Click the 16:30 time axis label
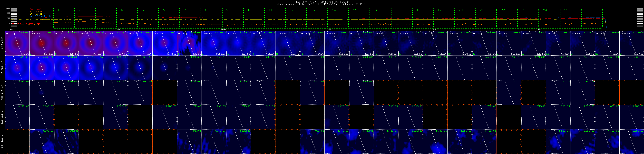 (435, 30)
